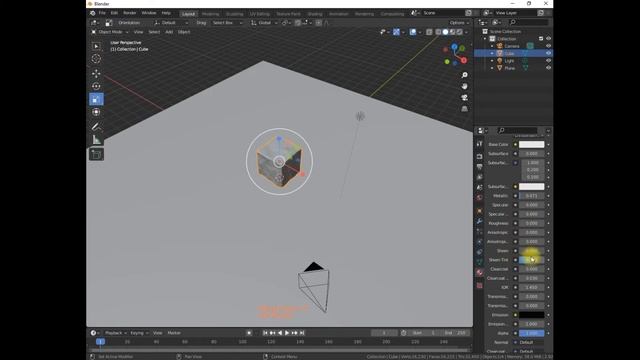The width and height of the screenshot is (640, 360).
Task: Open the Select Box drag dropdown
Action: pos(227,23)
